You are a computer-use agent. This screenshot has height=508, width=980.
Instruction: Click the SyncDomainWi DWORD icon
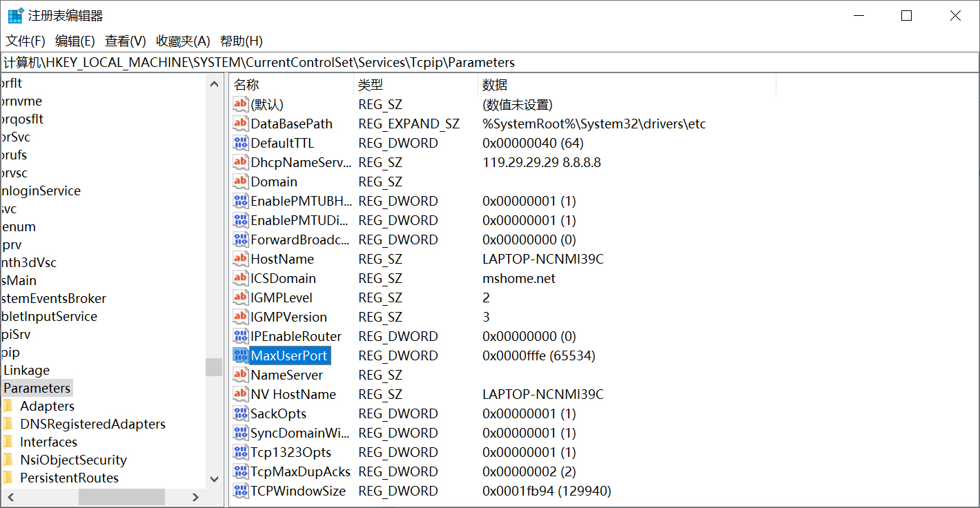[x=240, y=433]
